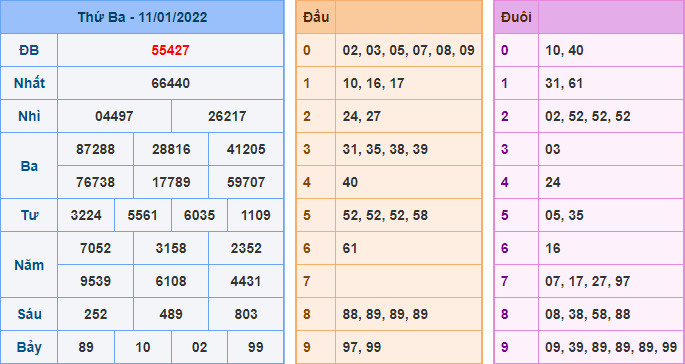The height and width of the screenshot is (364, 685).
Task: Click Đuôi values '07, 17, 27, 97'
Action: pyautogui.click(x=588, y=281)
